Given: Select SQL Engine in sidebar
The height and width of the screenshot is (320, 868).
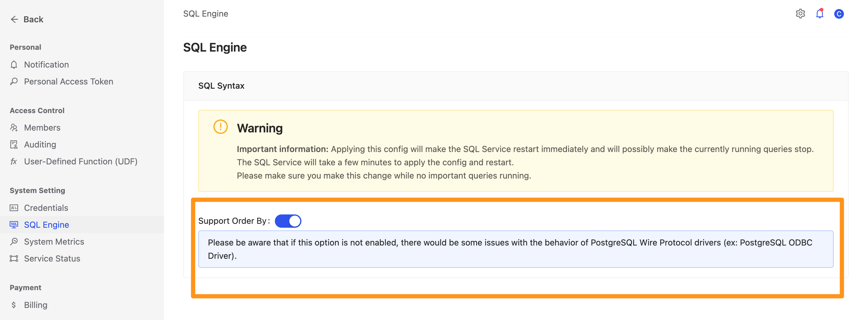Looking at the screenshot, I should pyautogui.click(x=46, y=225).
